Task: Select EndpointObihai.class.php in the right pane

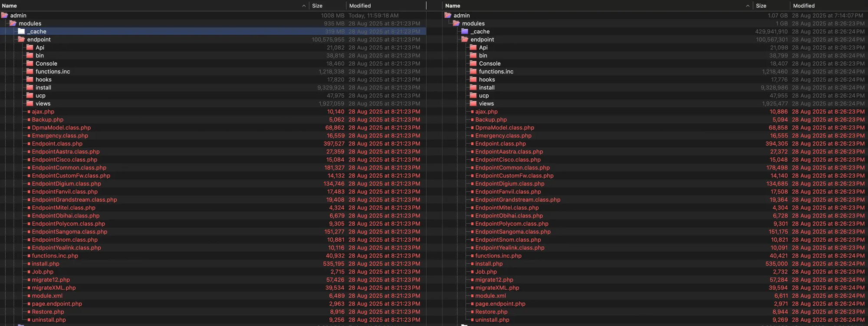Action: (x=509, y=216)
